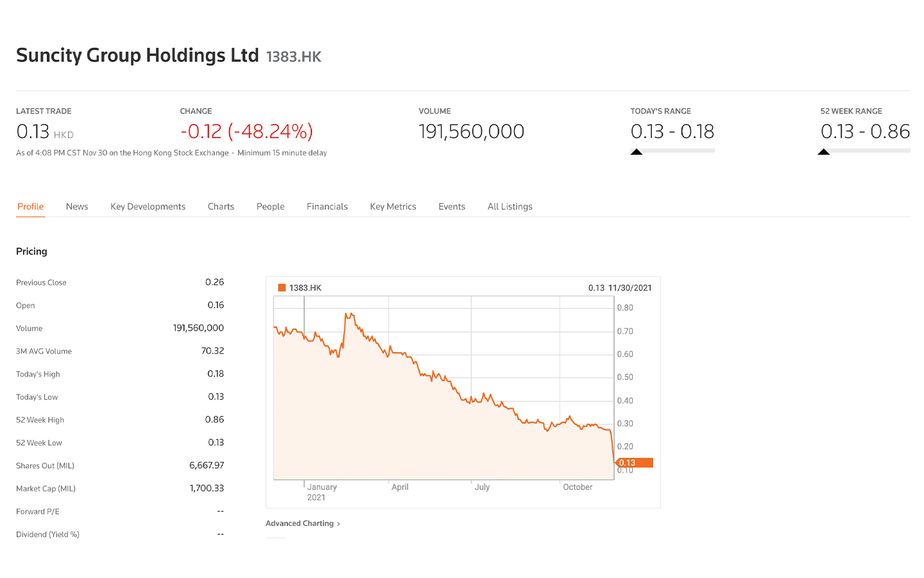Open the Financials tab
The width and height of the screenshot is (924, 578).
(x=327, y=206)
